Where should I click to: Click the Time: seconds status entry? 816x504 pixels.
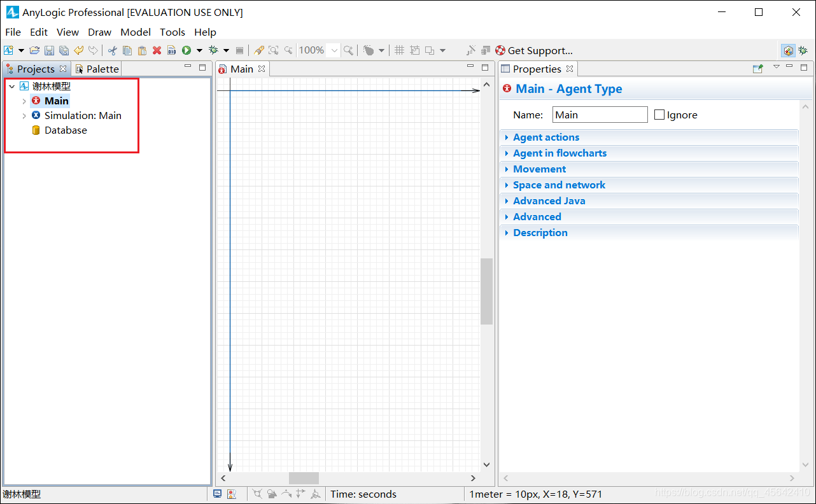[x=363, y=494]
